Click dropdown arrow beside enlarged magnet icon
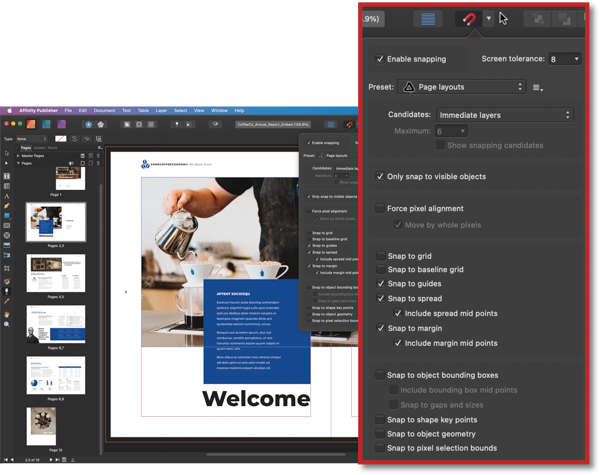Viewport: 600px width, 475px height. [x=489, y=18]
